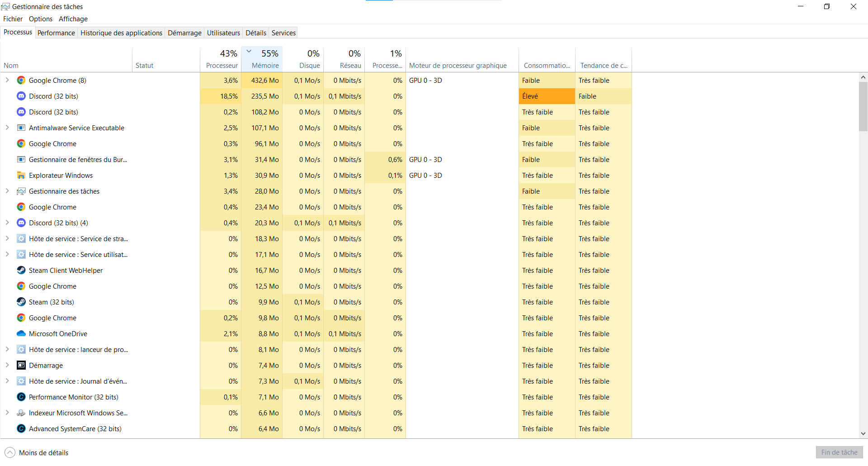
Task: Click the Performance Monitor (32 bits) icon
Action: tap(21, 397)
